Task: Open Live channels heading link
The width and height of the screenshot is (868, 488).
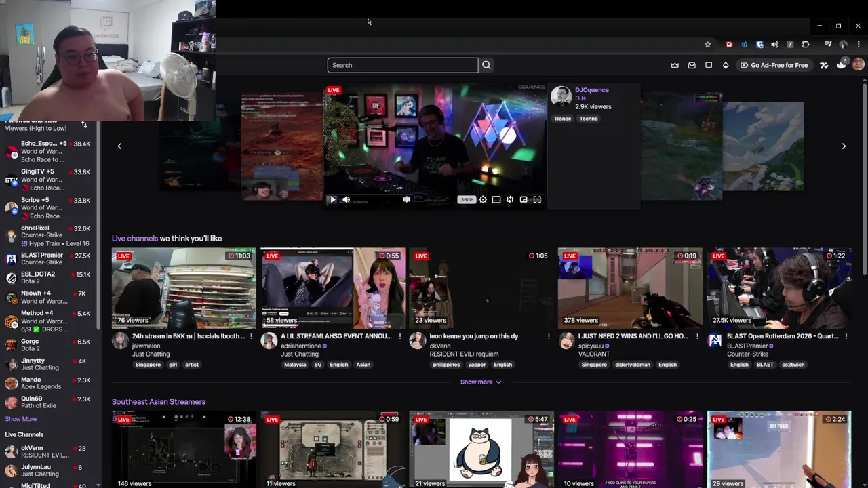Action: click(135, 239)
